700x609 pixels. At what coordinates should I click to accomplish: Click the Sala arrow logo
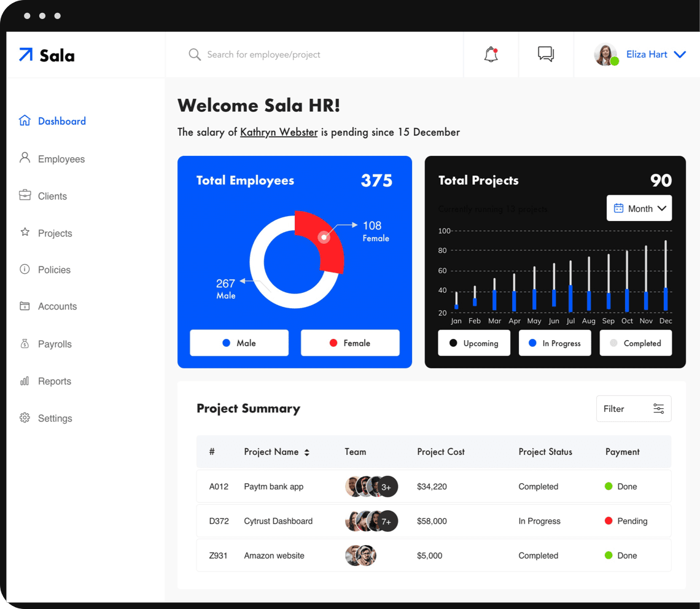tap(26, 55)
